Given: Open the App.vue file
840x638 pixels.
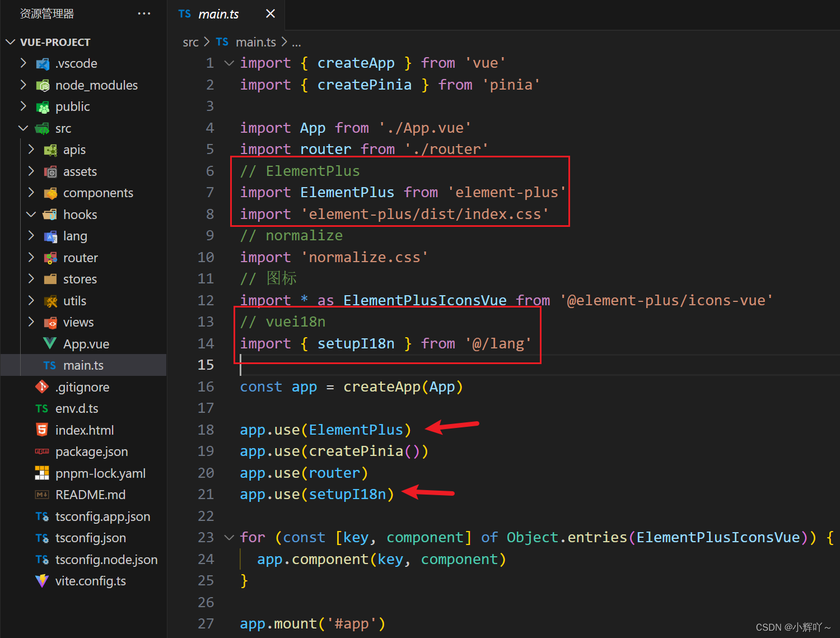Looking at the screenshot, I should tap(86, 344).
